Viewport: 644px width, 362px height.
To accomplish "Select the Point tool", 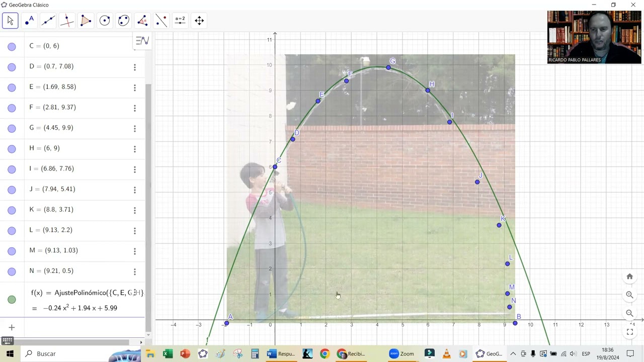I will tap(29, 21).
